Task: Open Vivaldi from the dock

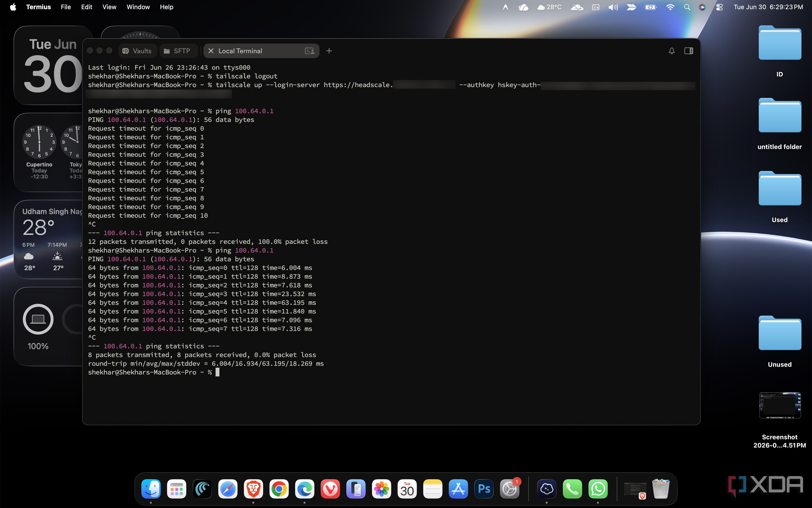Action: (330, 488)
